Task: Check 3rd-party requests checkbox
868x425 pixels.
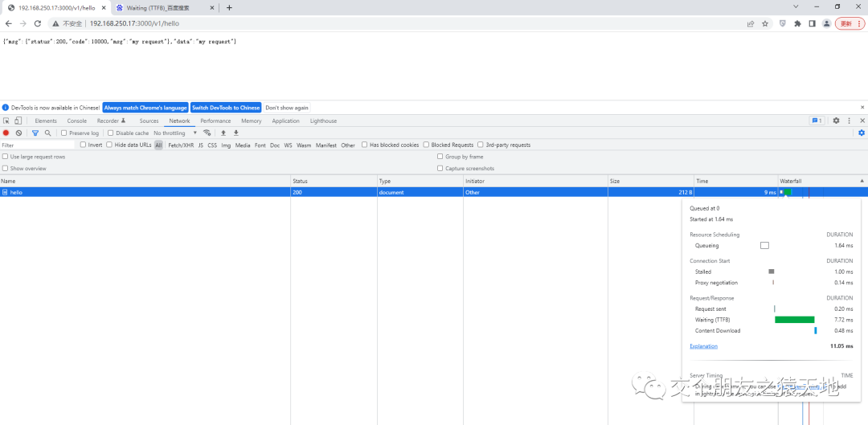Action: pyautogui.click(x=481, y=145)
